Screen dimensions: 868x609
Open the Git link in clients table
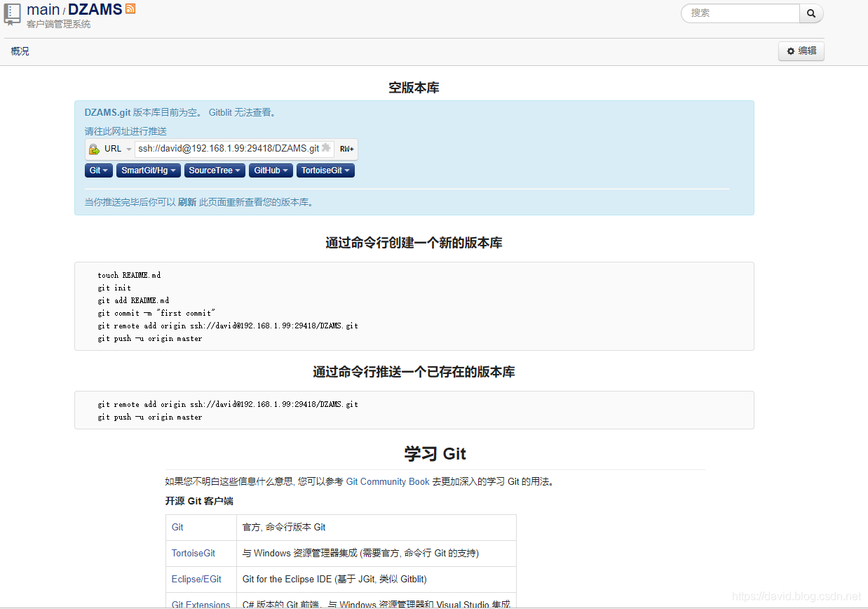tap(177, 527)
